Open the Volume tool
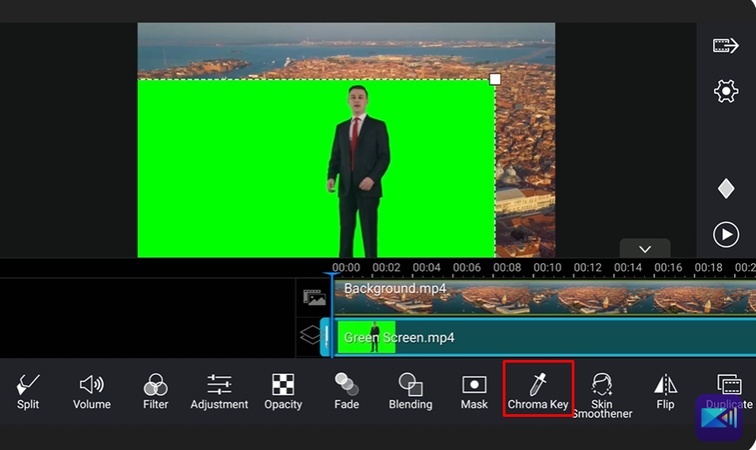Image resolution: width=756 pixels, height=450 pixels. click(x=92, y=392)
